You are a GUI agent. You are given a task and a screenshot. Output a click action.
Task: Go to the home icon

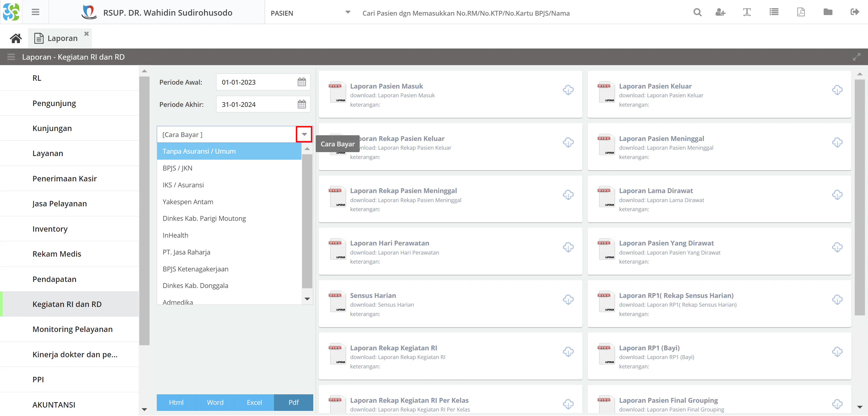click(15, 38)
